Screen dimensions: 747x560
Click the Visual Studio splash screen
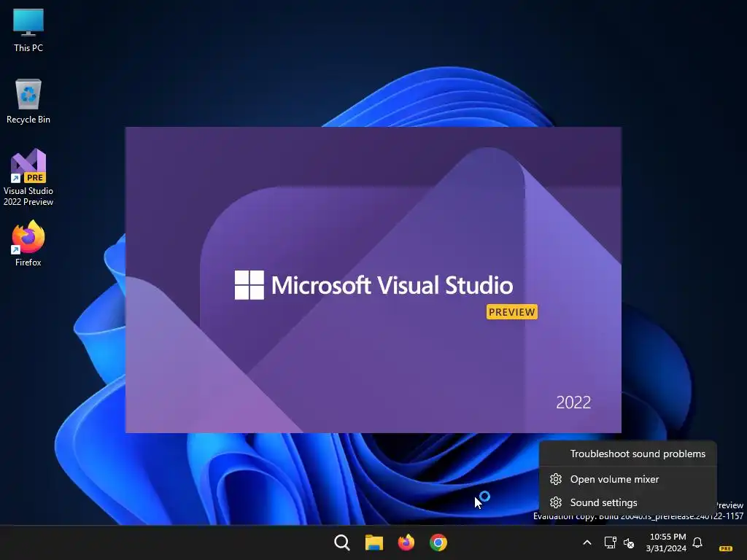(373, 280)
